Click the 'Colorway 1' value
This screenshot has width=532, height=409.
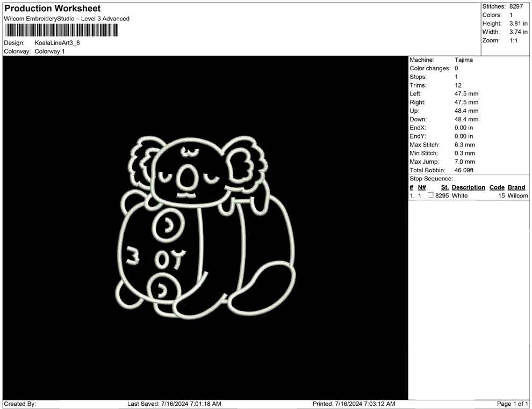pyautogui.click(x=49, y=52)
